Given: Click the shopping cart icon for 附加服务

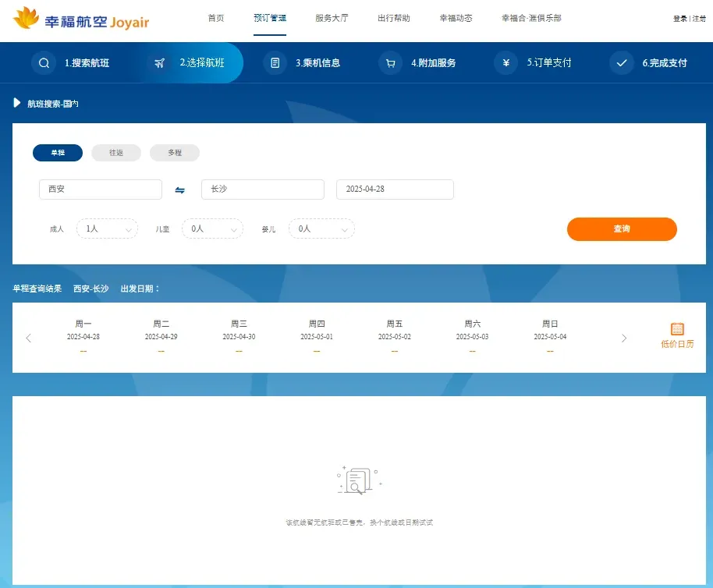Looking at the screenshot, I should [391, 62].
